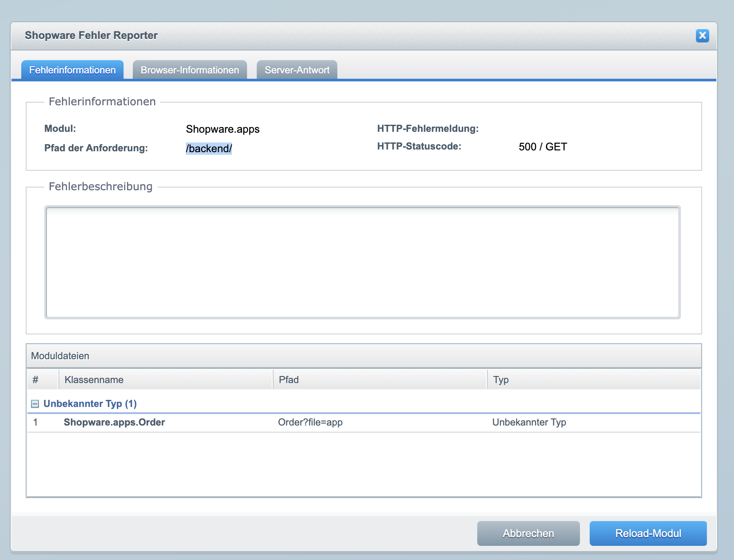Click the Moduldateien panel header

pyautogui.click(x=364, y=356)
